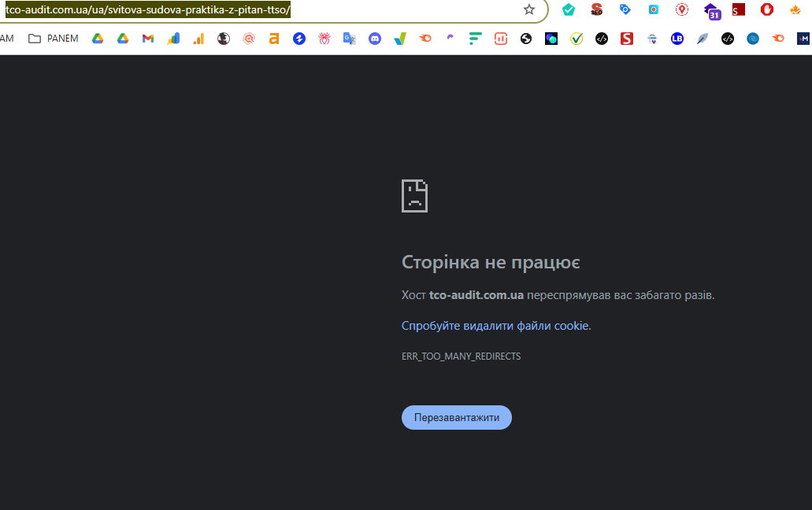
Task: Open the Gmail bookmark
Action: pyautogui.click(x=148, y=39)
